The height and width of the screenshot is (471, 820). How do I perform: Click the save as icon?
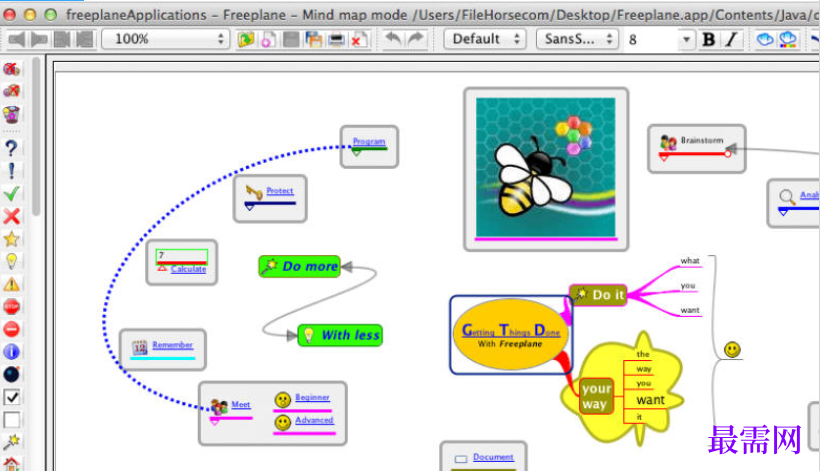[314, 39]
